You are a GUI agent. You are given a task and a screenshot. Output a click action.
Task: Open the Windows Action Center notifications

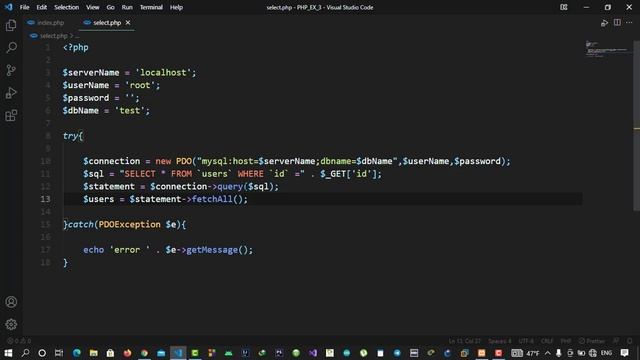coord(624,353)
